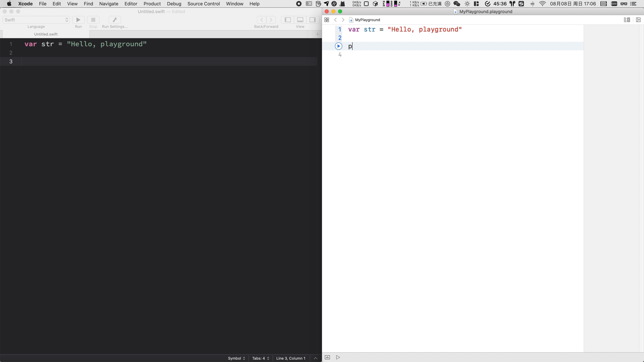Open the Editor menu
The width and height of the screenshot is (644, 362).
tap(131, 4)
